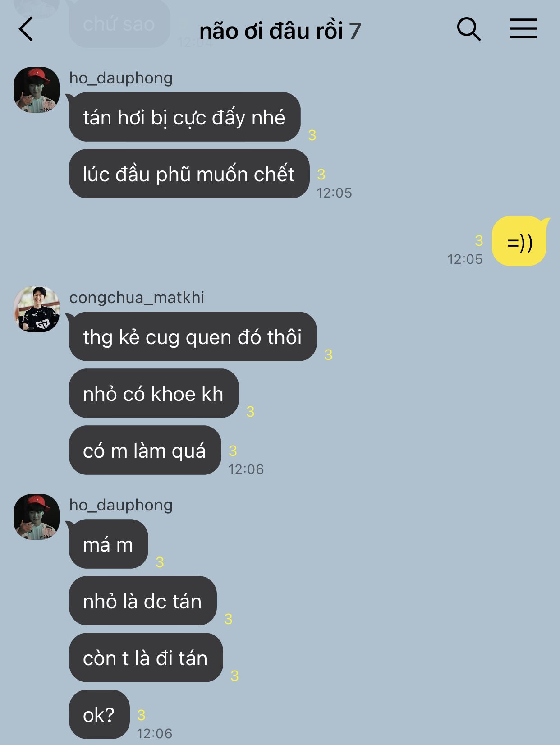Open chat search magnifier icon
Image resolution: width=560 pixels, height=745 pixels.
468,29
